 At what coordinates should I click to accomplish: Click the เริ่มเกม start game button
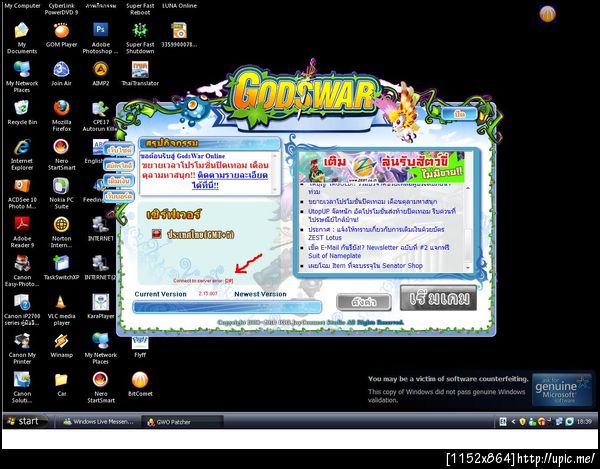(x=439, y=298)
